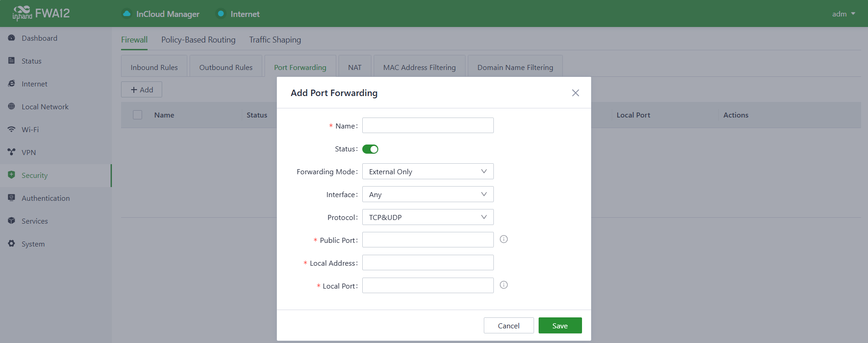Toggle the Status switch off
Viewport: 868px width, 343px height.
click(370, 149)
